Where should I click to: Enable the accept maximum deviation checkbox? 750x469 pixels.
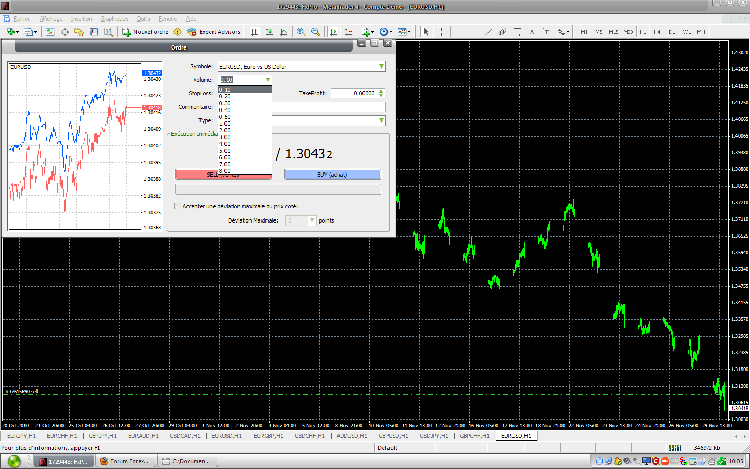pos(177,206)
